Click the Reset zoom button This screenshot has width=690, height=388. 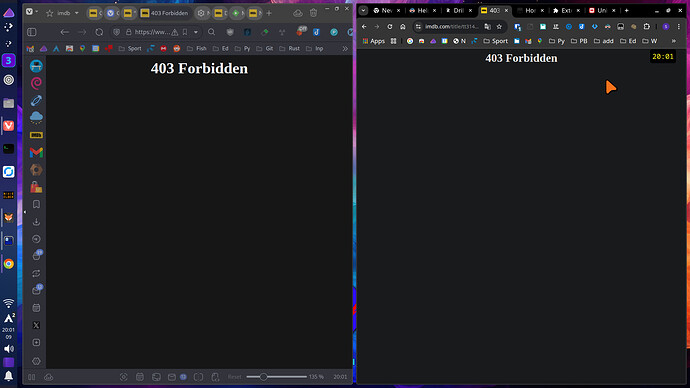coord(235,377)
